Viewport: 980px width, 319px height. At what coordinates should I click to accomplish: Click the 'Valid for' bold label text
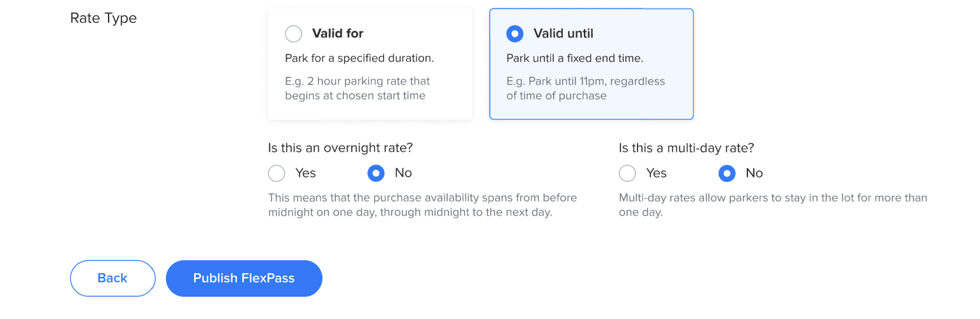(337, 33)
